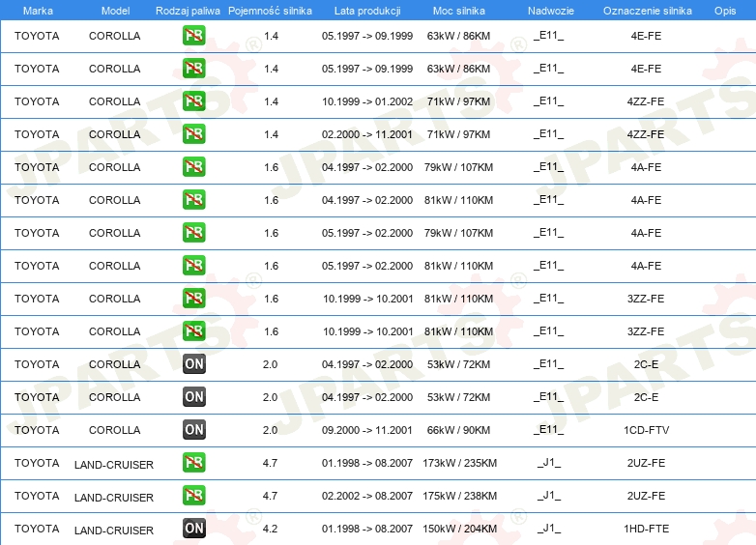
Task: Click 71kW / 97KM in the 02.2000 -> 11.2001 row
Action: (x=458, y=134)
